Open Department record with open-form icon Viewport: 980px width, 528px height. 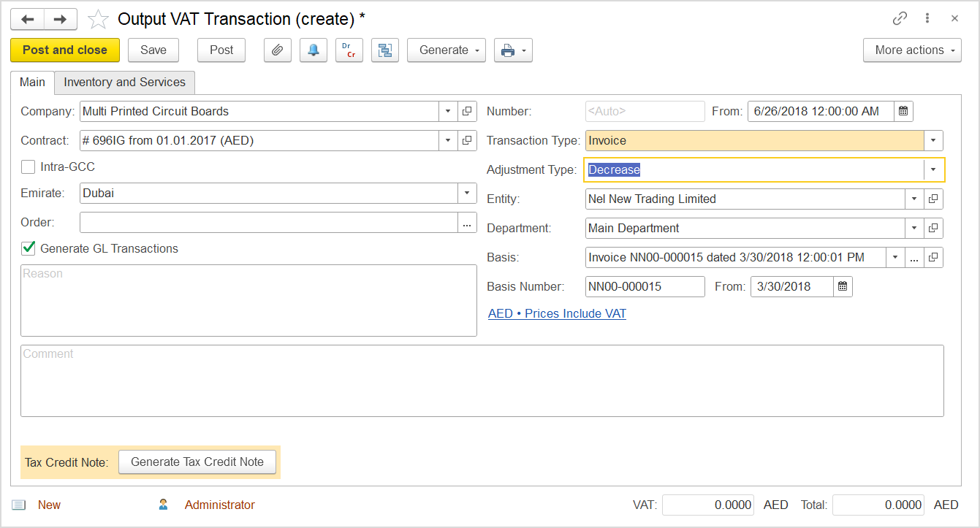[933, 229]
